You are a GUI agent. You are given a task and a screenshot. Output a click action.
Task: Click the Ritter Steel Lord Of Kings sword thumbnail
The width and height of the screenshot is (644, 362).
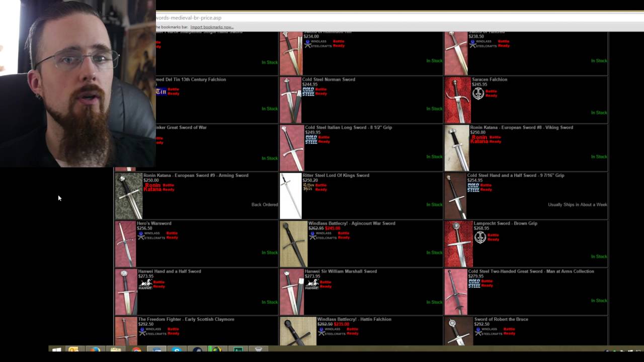click(291, 196)
